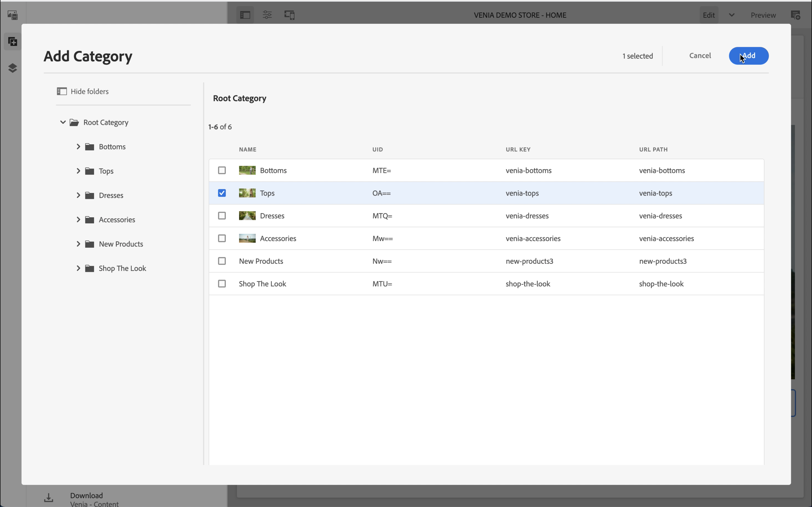
Task: Select the Accessories table row name
Action: pos(278,239)
